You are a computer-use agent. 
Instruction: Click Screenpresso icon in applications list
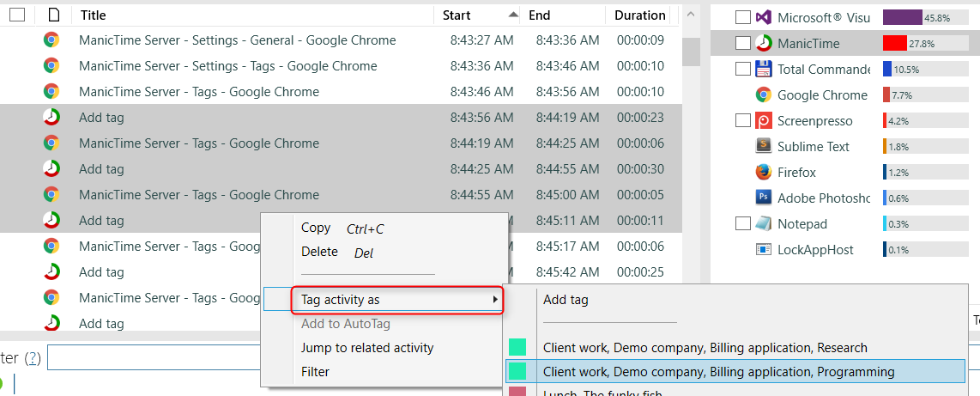pyautogui.click(x=763, y=121)
